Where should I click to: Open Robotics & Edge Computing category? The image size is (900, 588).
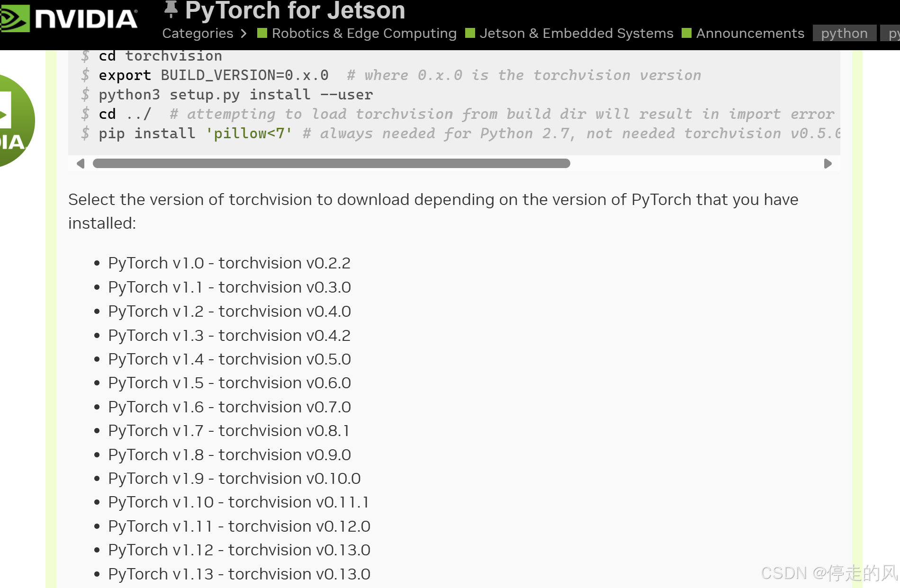(x=364, y=33)
